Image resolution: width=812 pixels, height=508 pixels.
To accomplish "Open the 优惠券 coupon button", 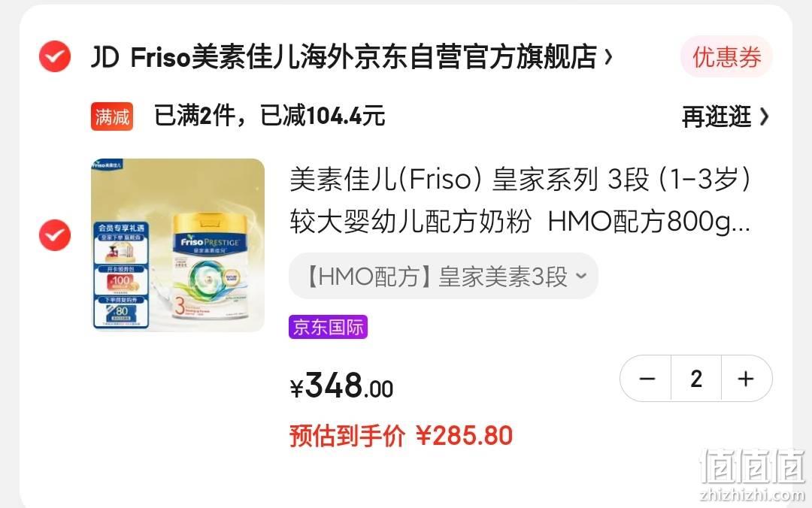I will pyautogui.click(x=726, y=57).
